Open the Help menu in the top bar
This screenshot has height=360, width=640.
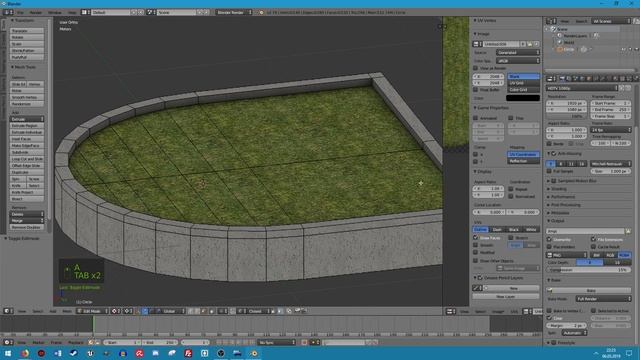(72, 13)
